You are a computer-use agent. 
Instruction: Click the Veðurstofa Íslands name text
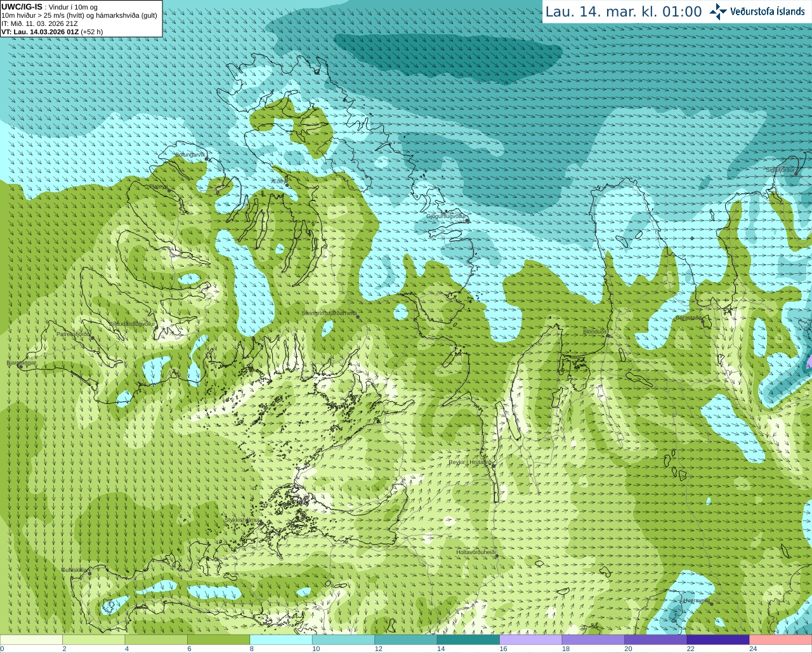(768, 11)
